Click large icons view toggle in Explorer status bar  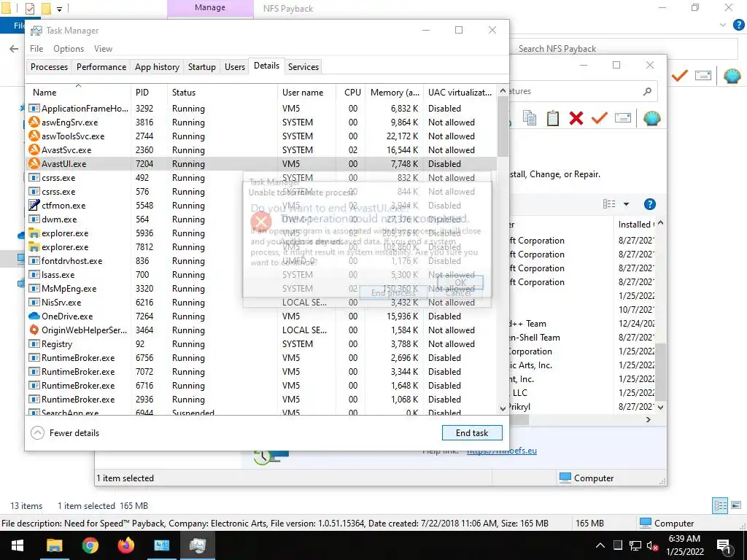point(736,506)
